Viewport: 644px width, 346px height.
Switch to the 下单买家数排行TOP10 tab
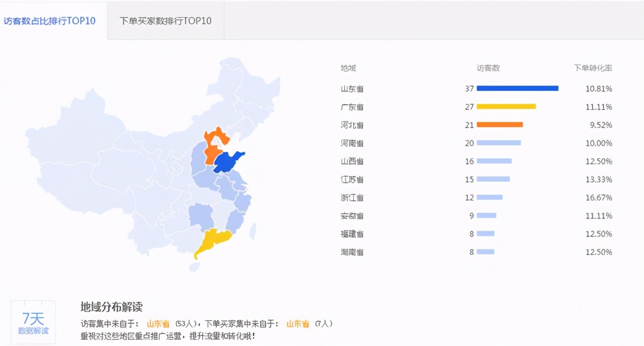click(x=165, y=21)
